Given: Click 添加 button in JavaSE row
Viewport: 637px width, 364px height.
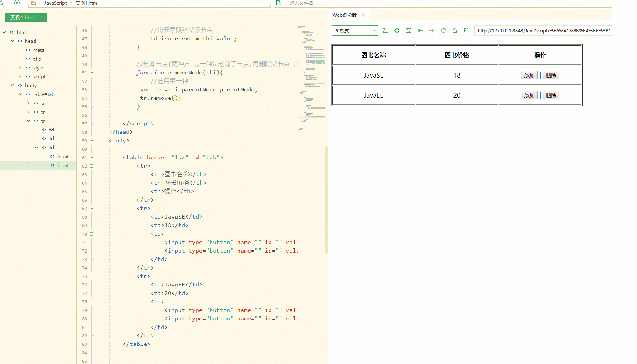Looking at the screenshot, I should [529, 75].
